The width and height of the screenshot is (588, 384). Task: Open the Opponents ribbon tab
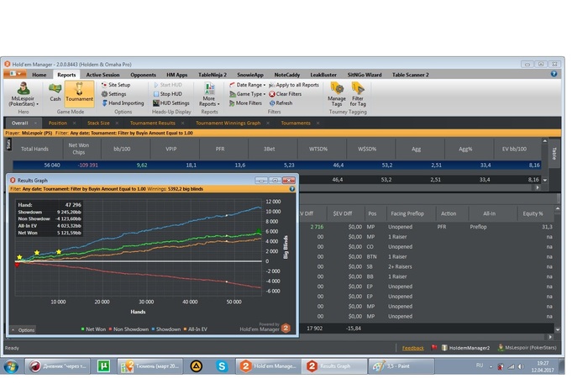coord(143,75)
